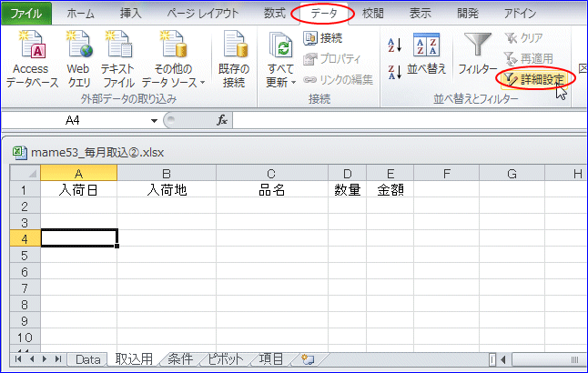The height and width of the screenshot is (373, 588).
Task: Select column B header
Action: (x=167, y=173)
